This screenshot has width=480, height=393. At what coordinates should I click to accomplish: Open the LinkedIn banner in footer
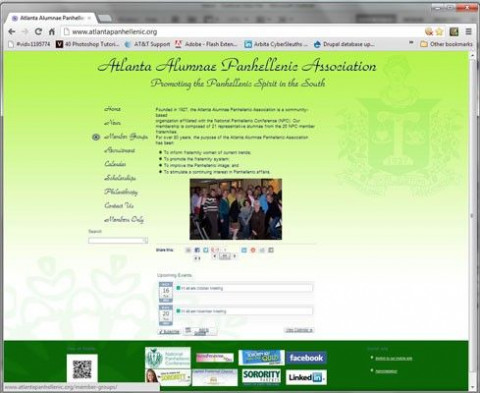tap(306, 377)
